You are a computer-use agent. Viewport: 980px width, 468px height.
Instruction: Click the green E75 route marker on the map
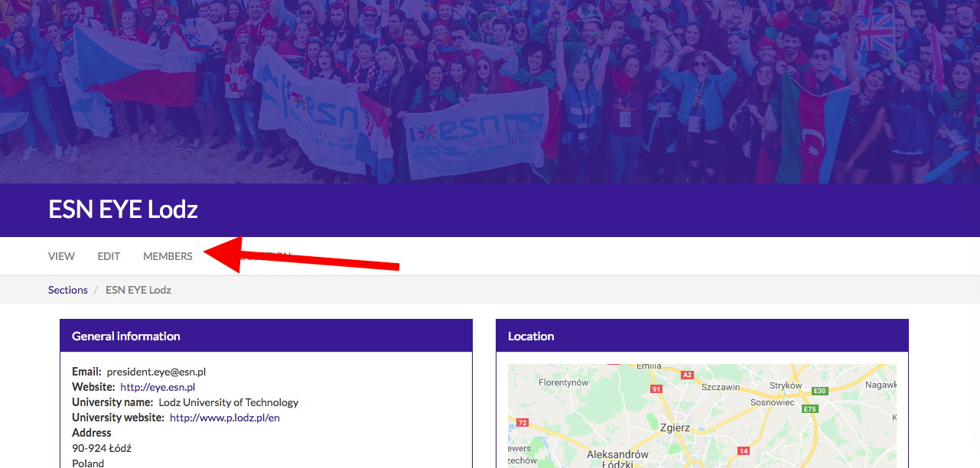pos(810,409)
